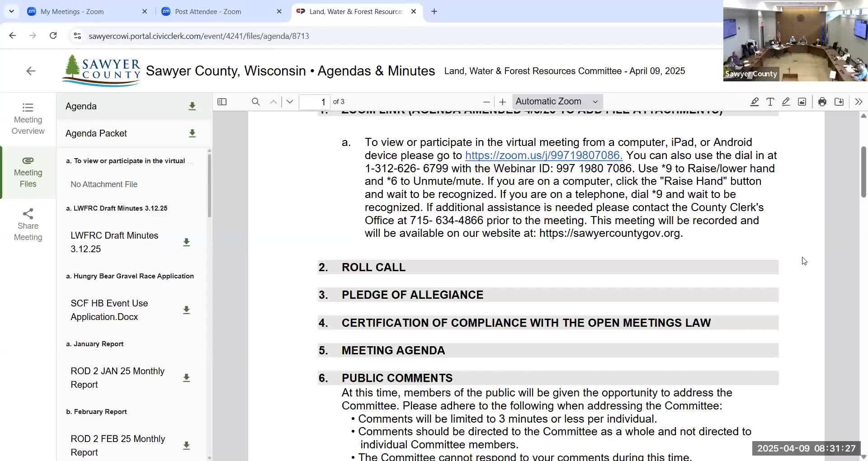Open the Add Image tool
Screen dimensions: 868x461
(x=802, y=102)
